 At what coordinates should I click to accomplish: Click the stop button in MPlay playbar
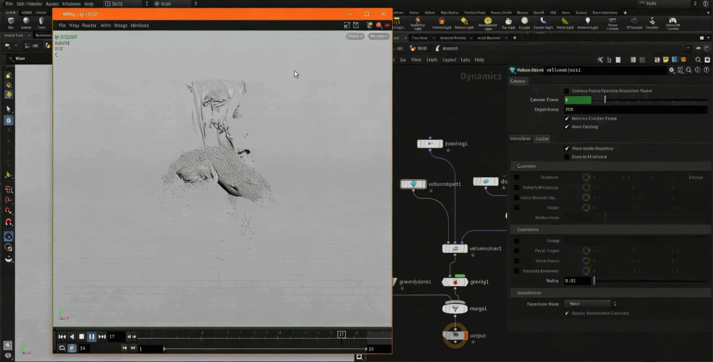pos(82,337)
